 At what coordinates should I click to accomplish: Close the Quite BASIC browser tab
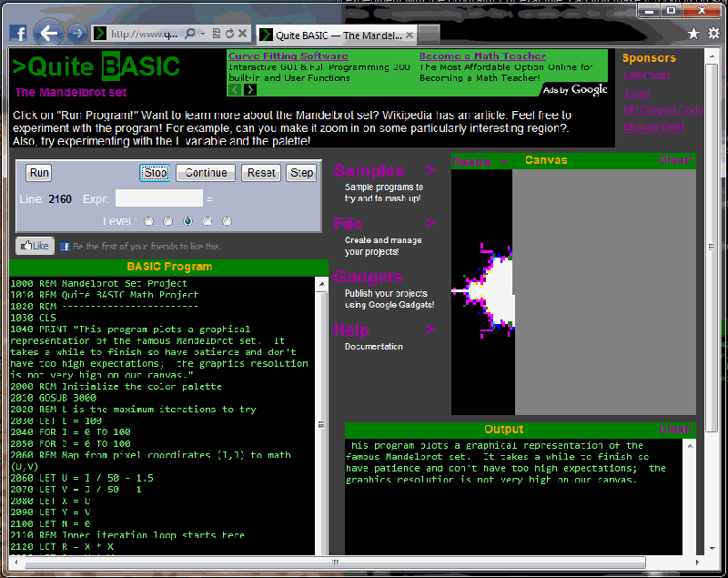[x=409, y=35]
